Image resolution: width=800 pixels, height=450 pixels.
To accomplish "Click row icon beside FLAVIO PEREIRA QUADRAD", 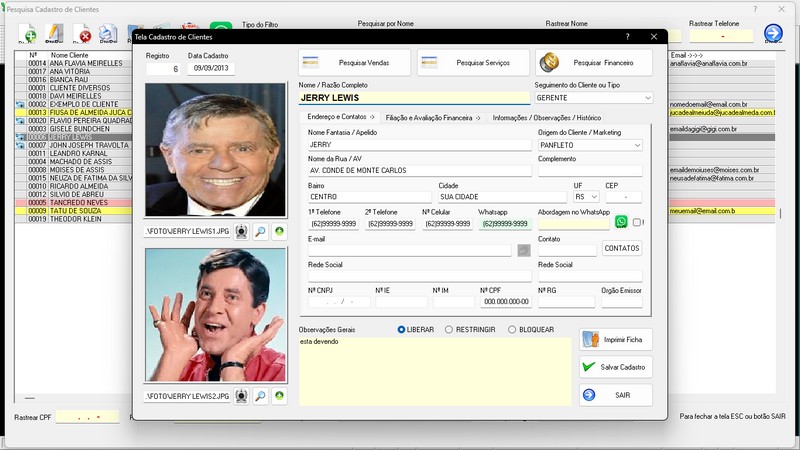I will point(20,120).
